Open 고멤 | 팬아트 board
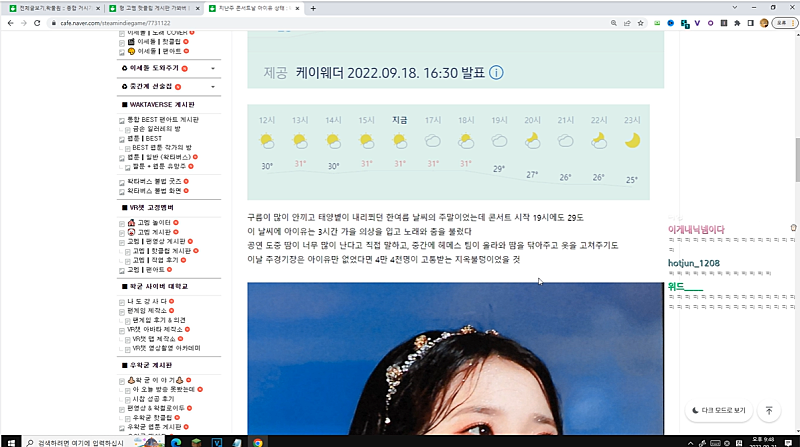 [146, 269]
